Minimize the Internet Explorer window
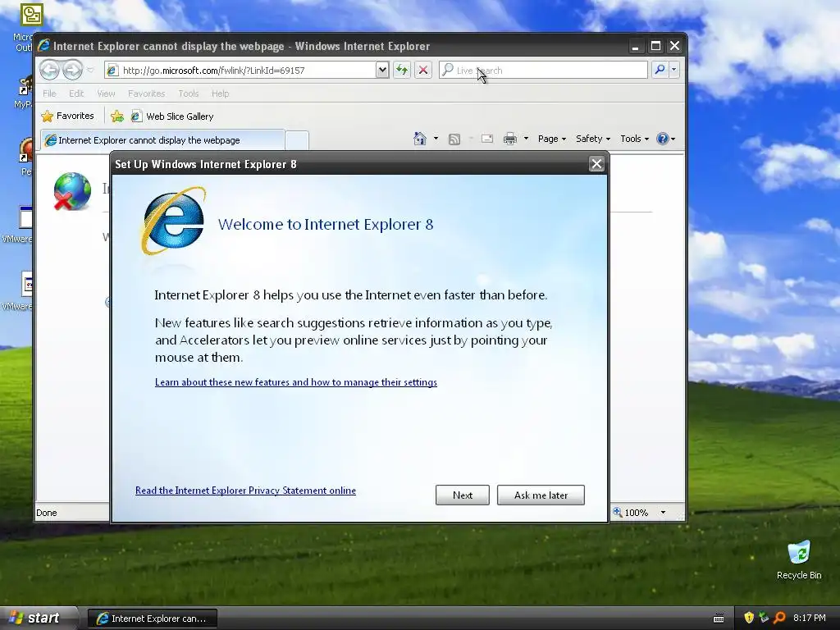This screenshot has width=840, height=630. coord(636,46)
